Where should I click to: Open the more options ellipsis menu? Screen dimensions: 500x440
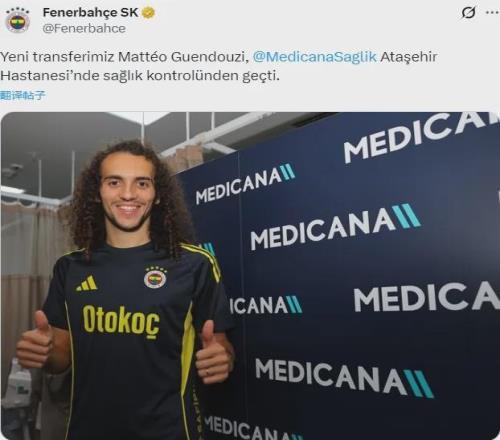click(x=493, y=13)
